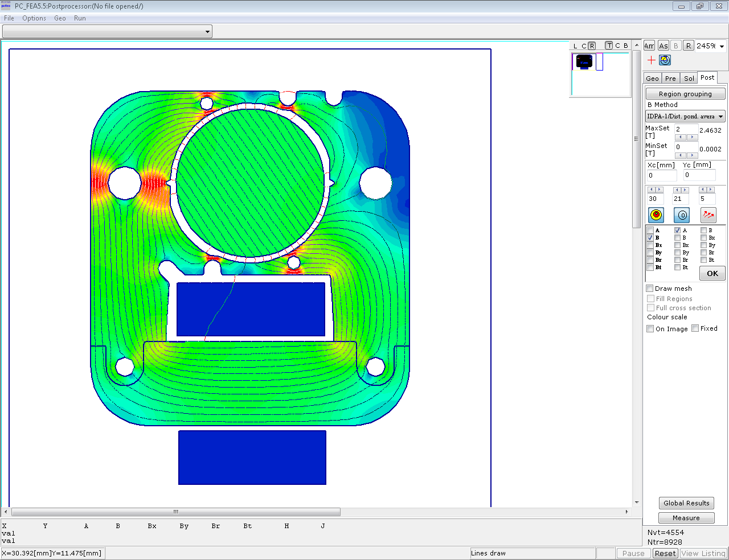Decrease MinSet value with left arrow
The width and height of the screenshot is (729, 560).
coord(680,155)
